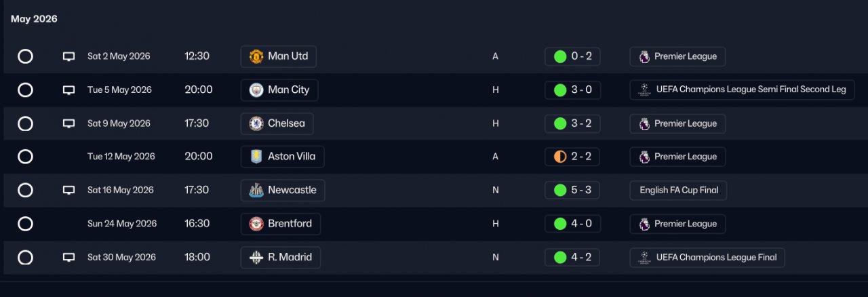
Task: Click the Chelsea club crest
Action: tap(256, 123)
